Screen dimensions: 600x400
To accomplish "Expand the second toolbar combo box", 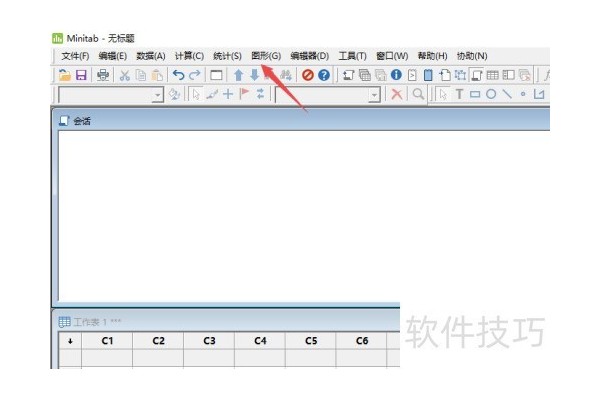I will 374,95.
